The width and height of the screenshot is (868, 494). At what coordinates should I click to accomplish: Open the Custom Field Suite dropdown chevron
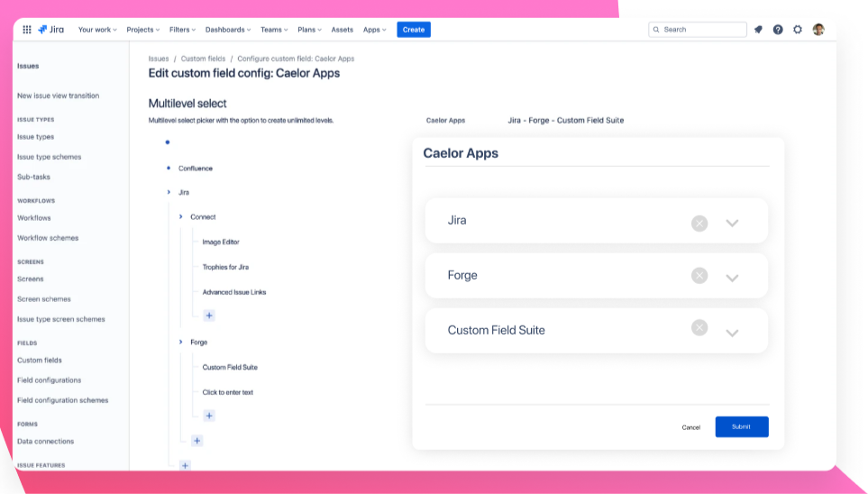(732, 333)
